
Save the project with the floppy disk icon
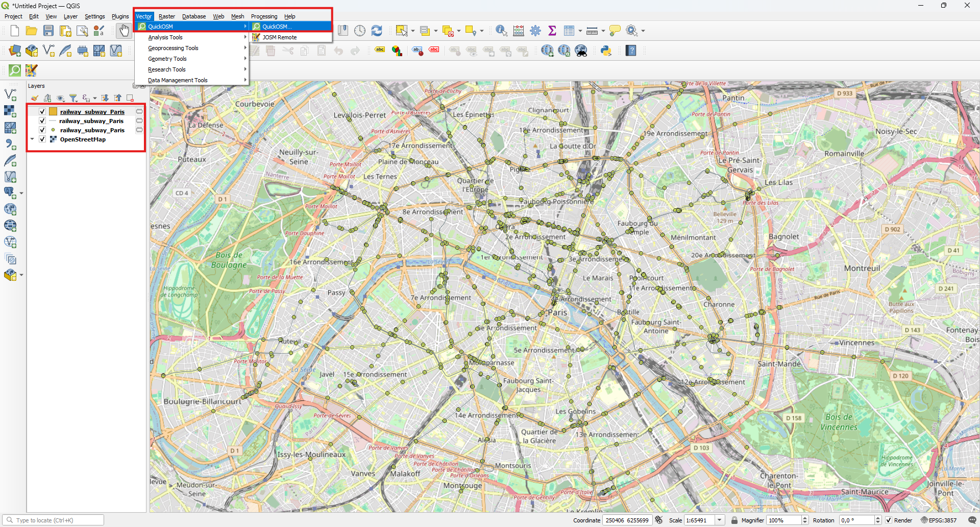pyautogui.click(x=48, y=31)
